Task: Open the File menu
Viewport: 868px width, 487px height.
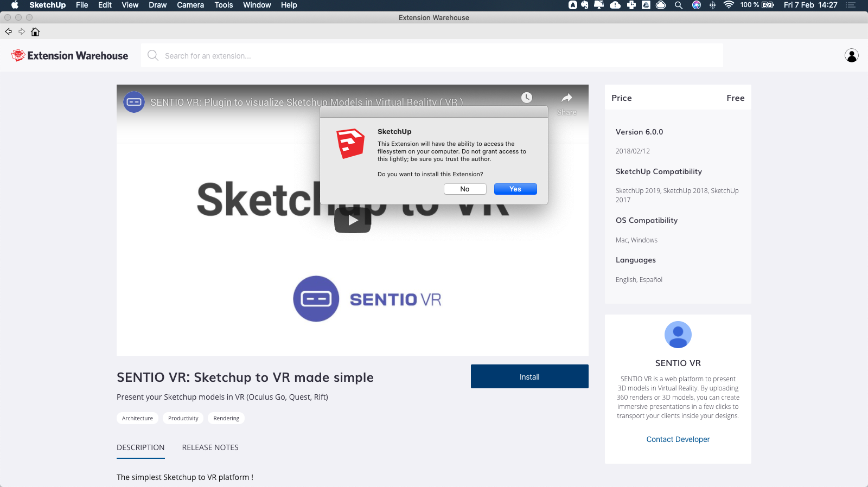Action: 82,5
